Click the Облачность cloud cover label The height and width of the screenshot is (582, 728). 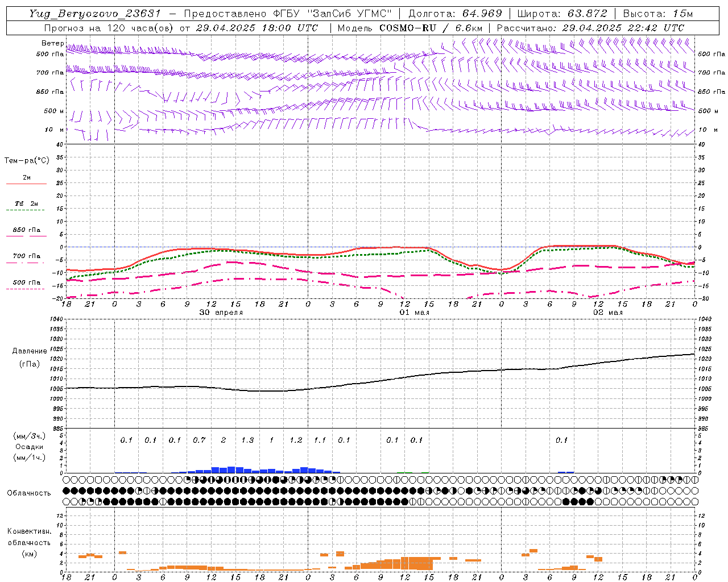tap(29, 493)
